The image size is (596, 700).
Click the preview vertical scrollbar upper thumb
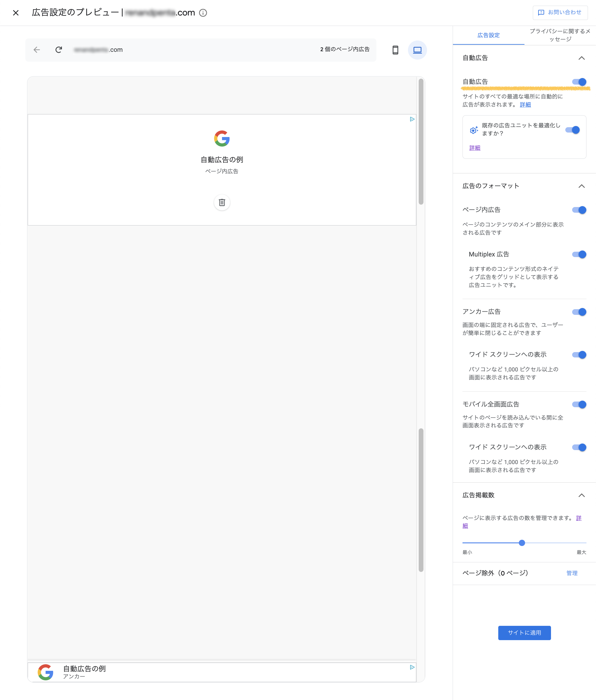(x=421, y=141)
